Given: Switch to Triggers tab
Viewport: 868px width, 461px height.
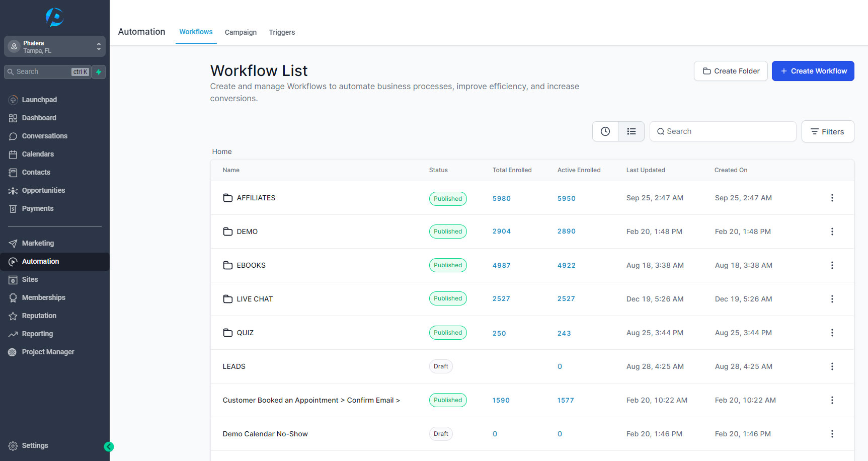Looking at the screenshot, I should [x=282, y=32].
